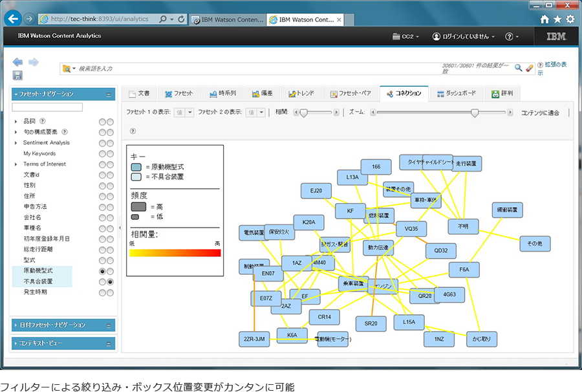This screenshot has height=392, width=582.
Task: Open the CC2 collection dropdown
Action: [x=405, y=36]
